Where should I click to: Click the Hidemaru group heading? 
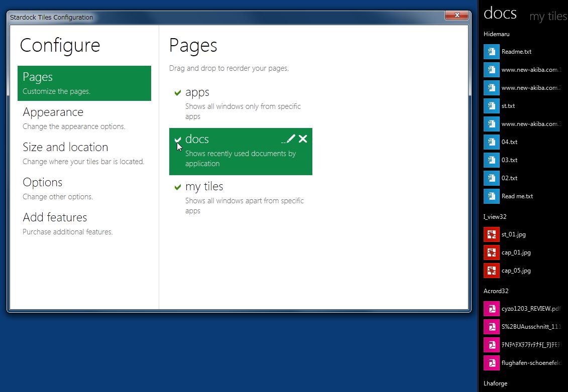[x=496, y=34]
